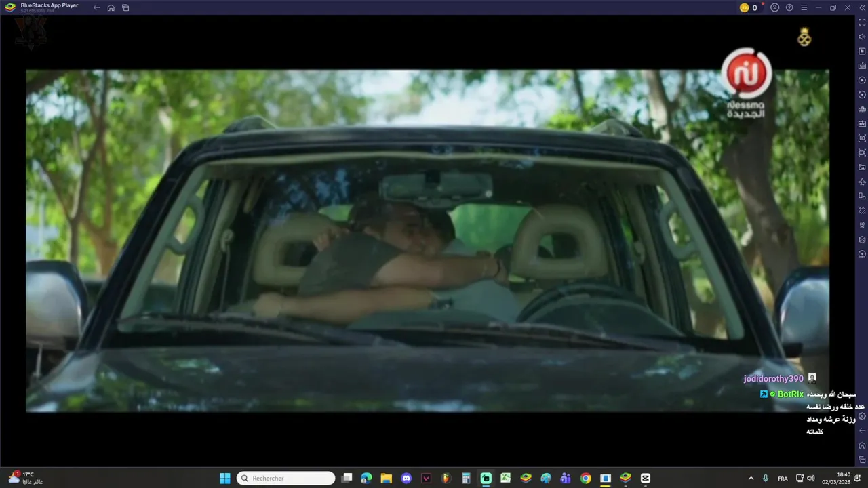Open File Explorer from the taskbar
This screenshot has height=488, width=868.
[386, 478]
